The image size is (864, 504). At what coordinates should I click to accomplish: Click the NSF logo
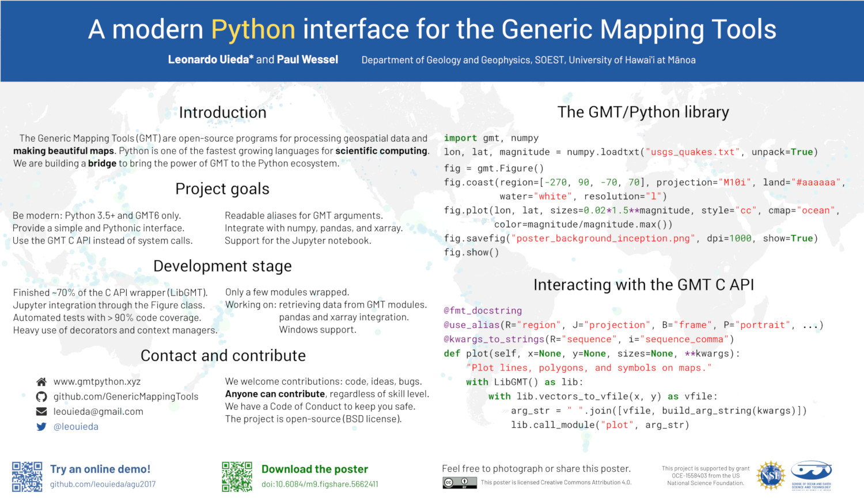click(x=771, y=476)
